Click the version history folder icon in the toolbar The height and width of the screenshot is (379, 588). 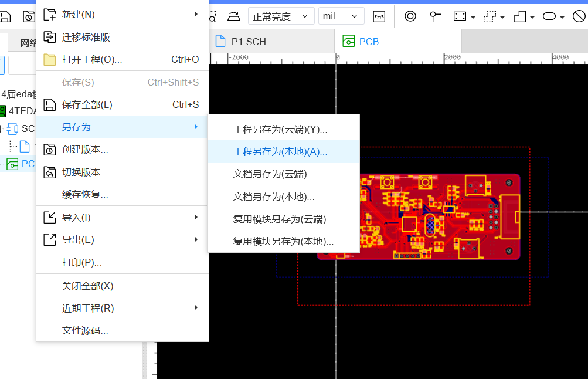click(28, 16)
